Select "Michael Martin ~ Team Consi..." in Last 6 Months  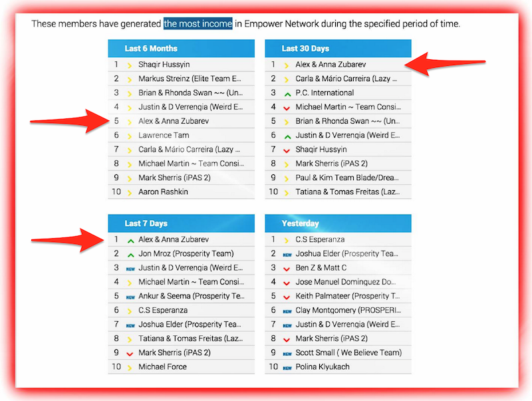click(x=191, y=164)
